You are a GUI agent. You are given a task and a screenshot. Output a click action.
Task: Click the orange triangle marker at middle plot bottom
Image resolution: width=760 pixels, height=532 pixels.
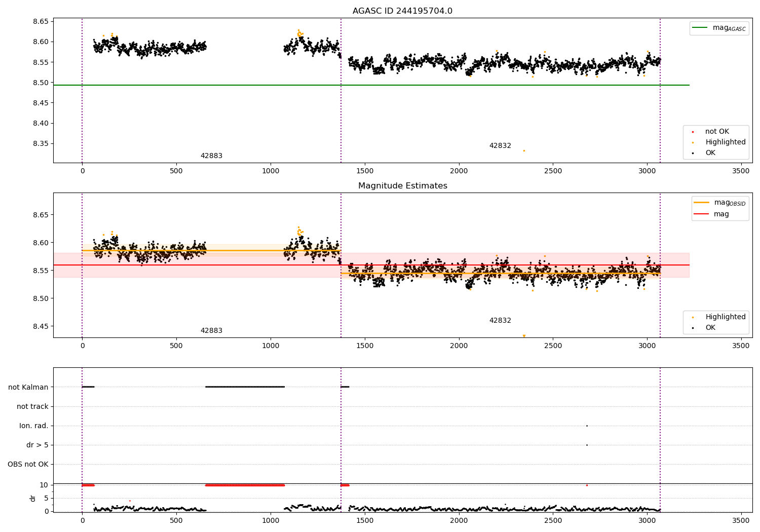point(524,336)
